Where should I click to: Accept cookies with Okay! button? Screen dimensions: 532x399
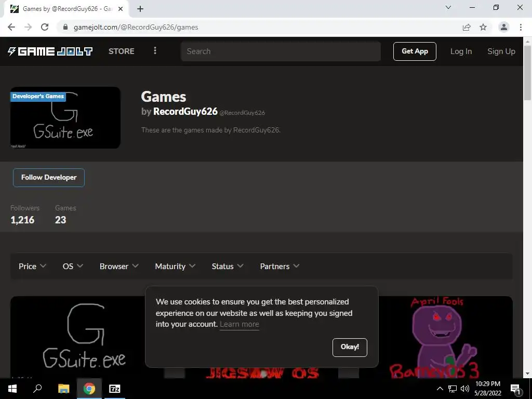(350, 347)
